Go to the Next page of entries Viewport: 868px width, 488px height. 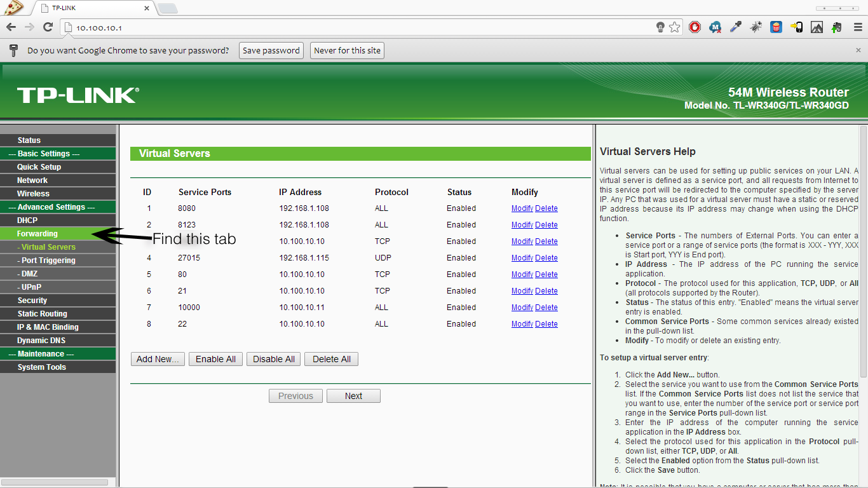point(353,396)
